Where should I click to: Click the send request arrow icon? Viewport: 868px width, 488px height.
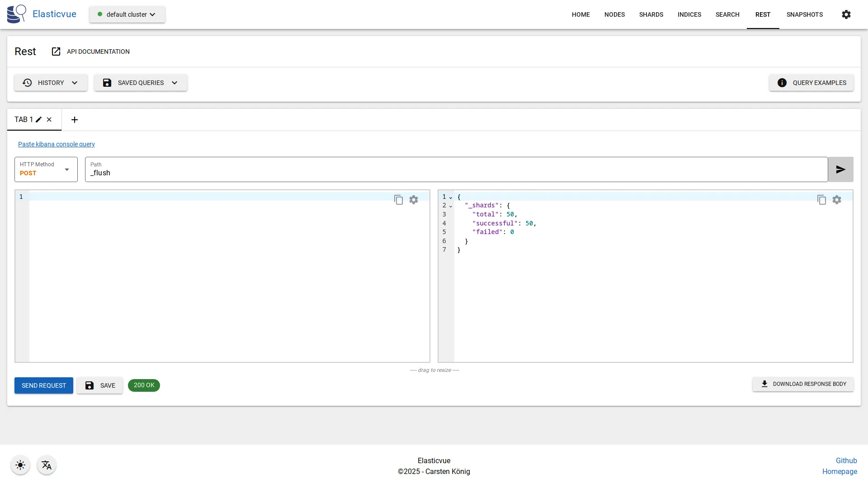point(840,169)
